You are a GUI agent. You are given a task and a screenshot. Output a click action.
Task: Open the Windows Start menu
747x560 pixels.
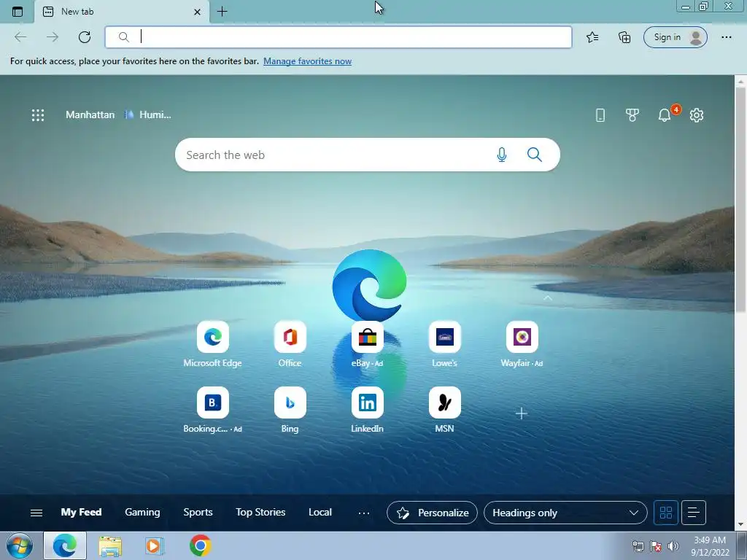pyautogui.click(x=19, y=545)
